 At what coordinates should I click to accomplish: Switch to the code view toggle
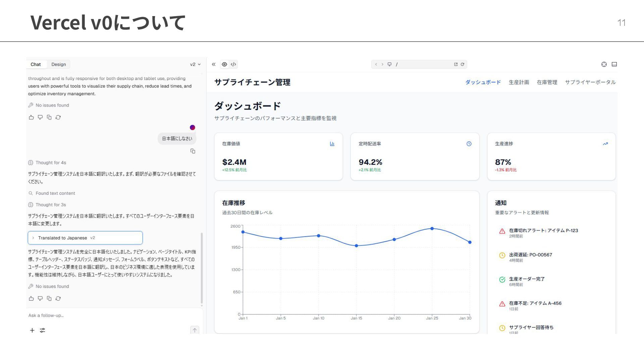(233, 64)
